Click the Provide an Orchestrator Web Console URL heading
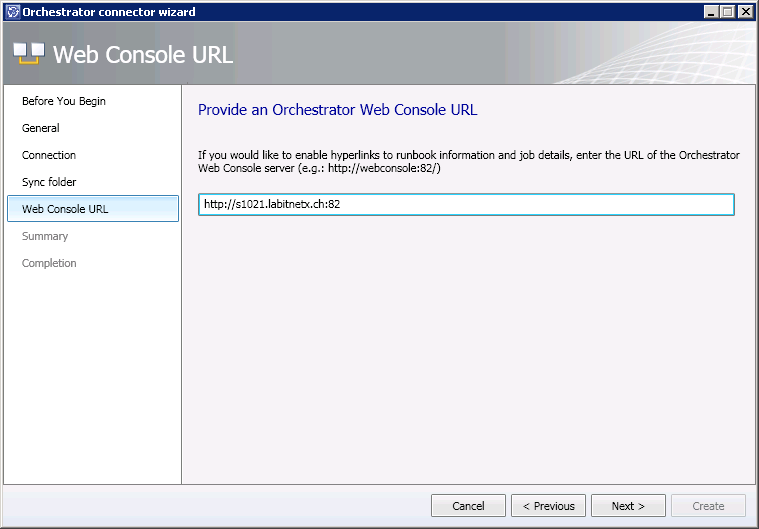 [x=337, y=110]
